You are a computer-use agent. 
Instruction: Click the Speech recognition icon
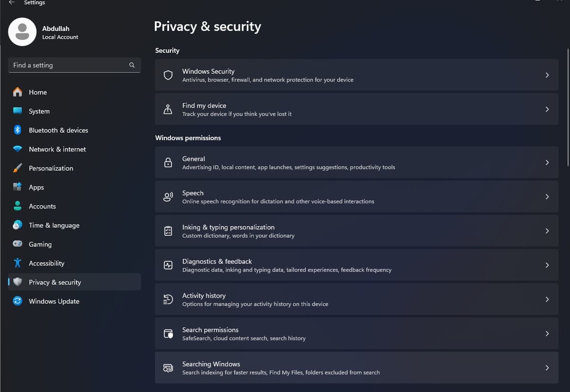pos(168,197)
